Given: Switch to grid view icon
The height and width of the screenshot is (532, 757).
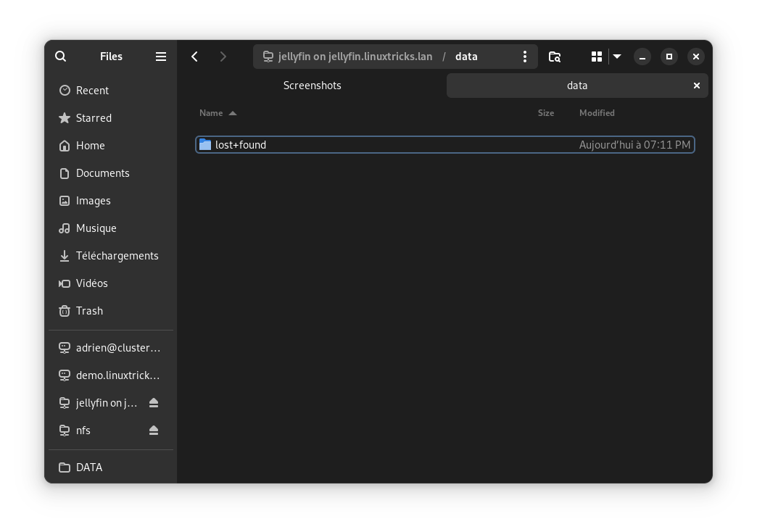Looking at the screenshot, I should (x=597, y=57).
